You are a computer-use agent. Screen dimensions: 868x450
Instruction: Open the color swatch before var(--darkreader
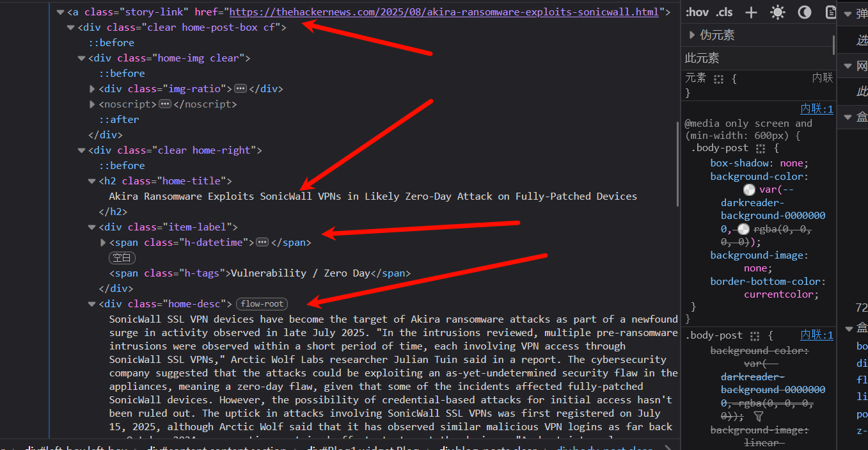pos(750,189)
